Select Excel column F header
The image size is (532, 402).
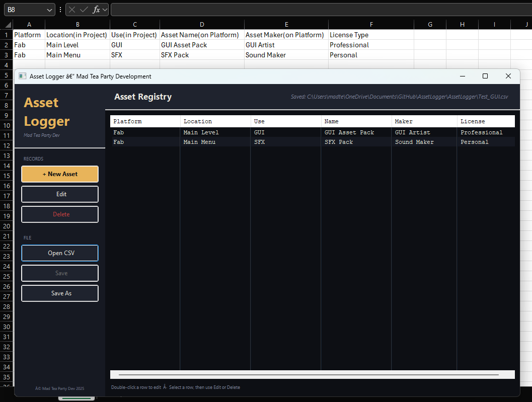(371, 25)
